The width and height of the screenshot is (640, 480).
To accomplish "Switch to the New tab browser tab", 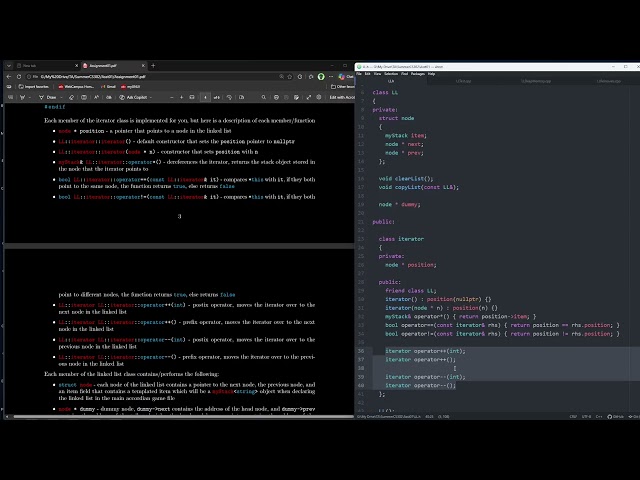I will coord(47,65).
